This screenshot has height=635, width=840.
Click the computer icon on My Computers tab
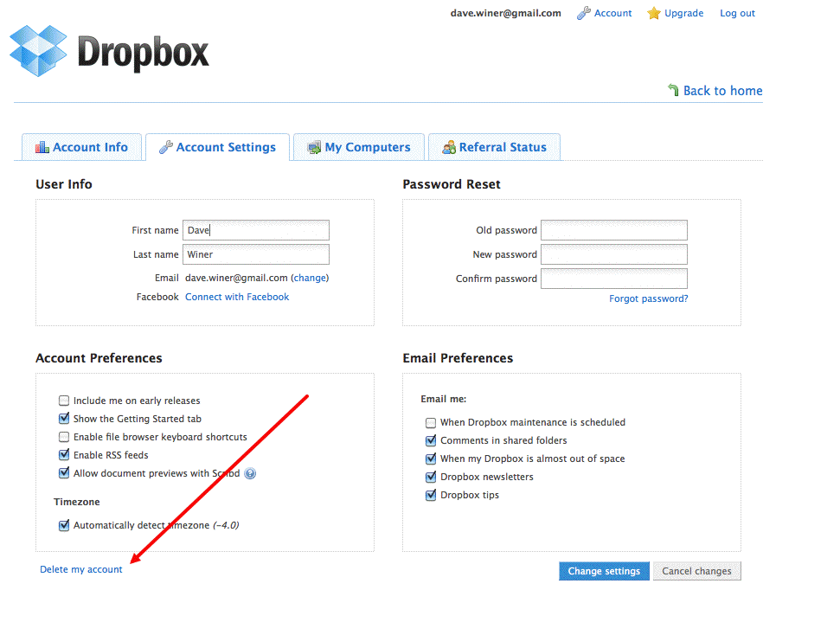click(x=314, y=147)
